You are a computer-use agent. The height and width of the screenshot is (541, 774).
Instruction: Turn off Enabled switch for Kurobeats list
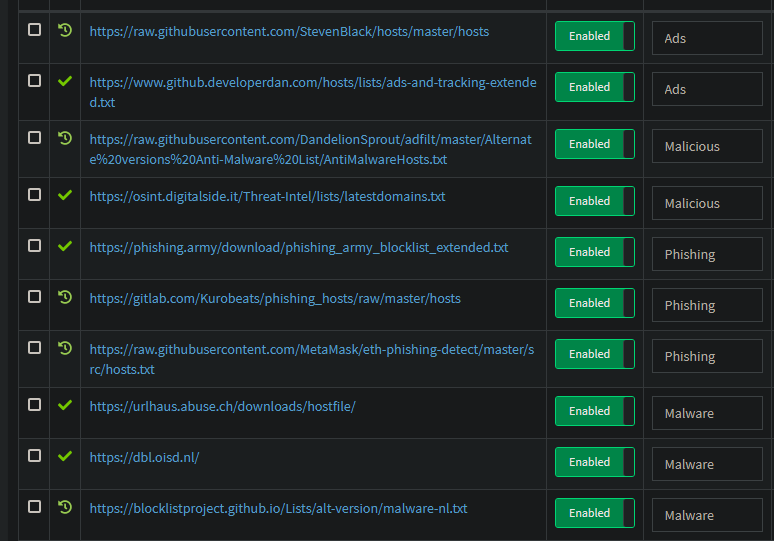(x=594, y=303)
